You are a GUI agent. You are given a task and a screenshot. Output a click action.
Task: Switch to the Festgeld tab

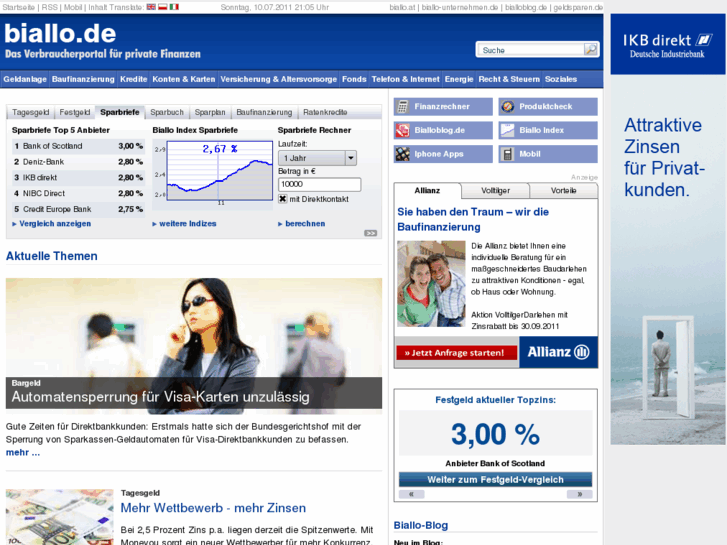click(x=75, y=112)
